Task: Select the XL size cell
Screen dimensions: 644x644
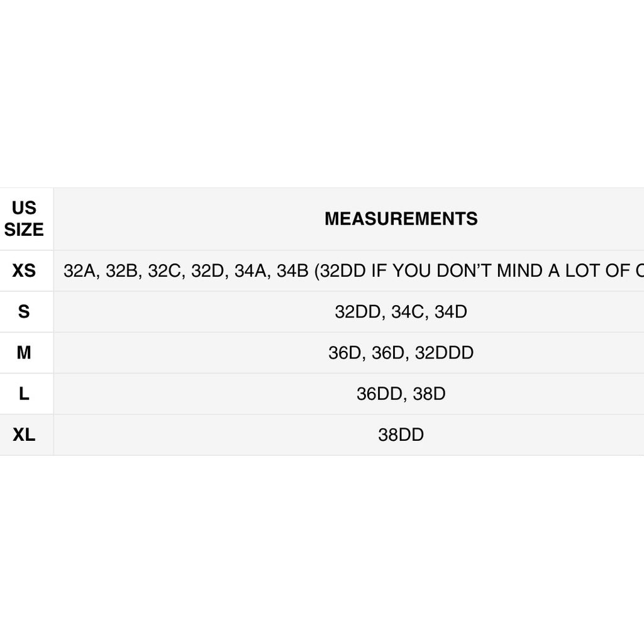Action: [24, 435]
